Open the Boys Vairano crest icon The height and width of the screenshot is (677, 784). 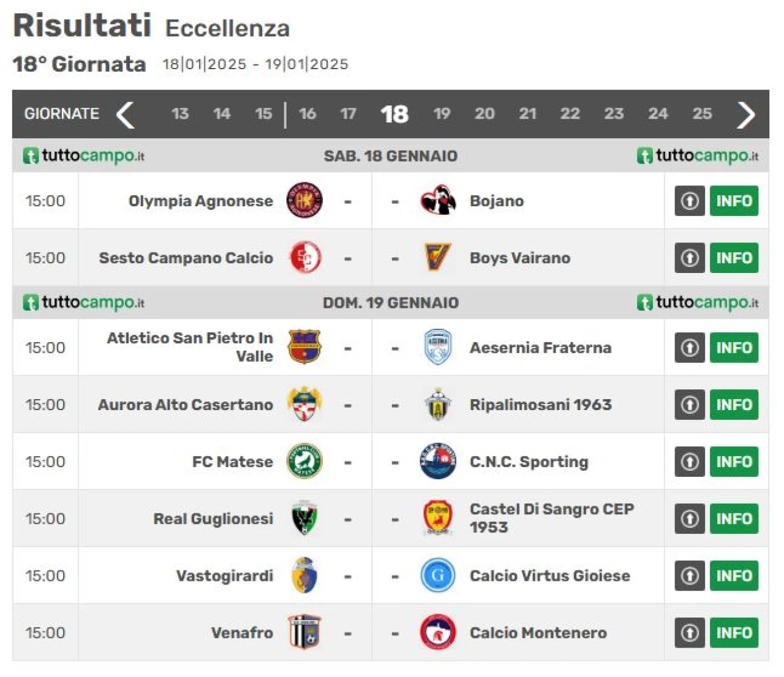pyautogui.click(x=438, y=257)
